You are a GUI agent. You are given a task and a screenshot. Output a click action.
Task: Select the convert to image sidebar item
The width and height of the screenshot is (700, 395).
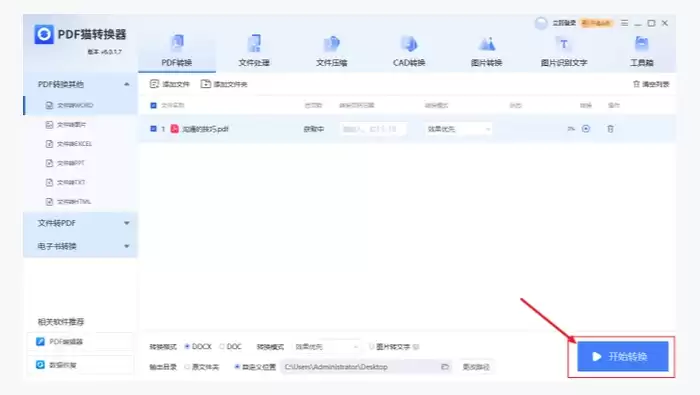click(x=80, y=125)
